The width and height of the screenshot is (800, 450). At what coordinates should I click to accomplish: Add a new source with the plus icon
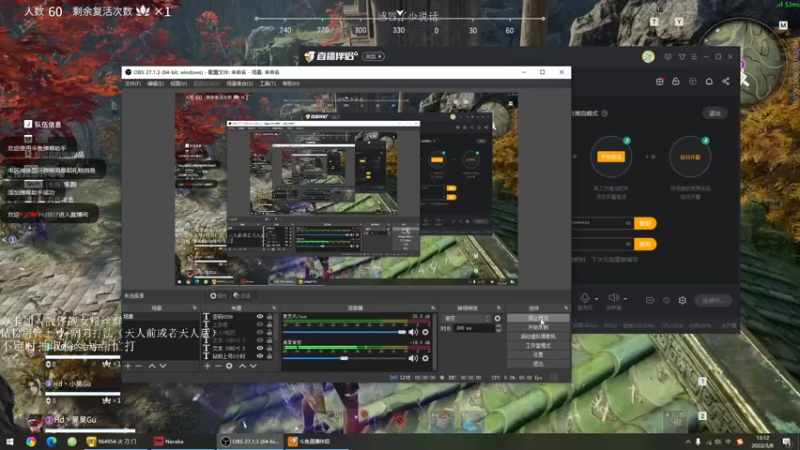click(207, 366)
